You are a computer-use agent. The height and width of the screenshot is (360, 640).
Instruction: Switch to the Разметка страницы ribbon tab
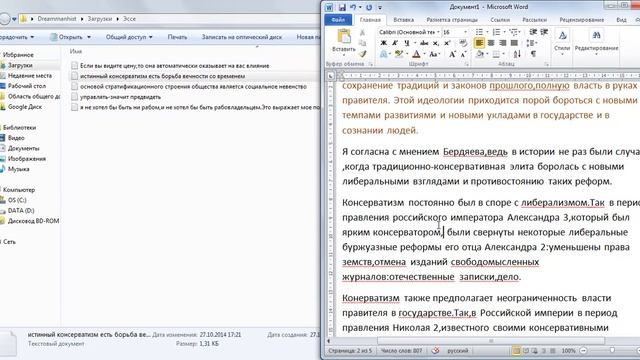[452, 20]
